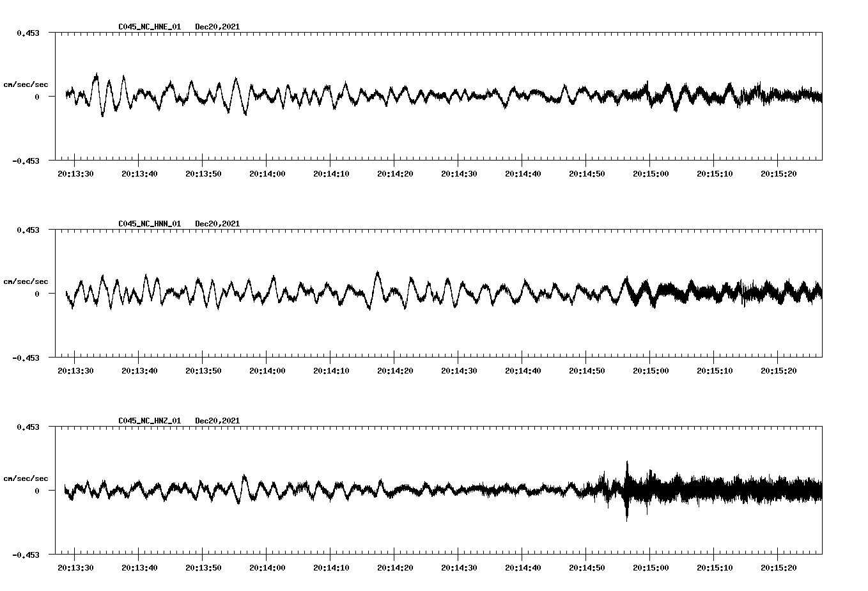Select 20:15:00 time label under HNZ plot
Screen dimensions: 868x591
(x=651, y=568)
